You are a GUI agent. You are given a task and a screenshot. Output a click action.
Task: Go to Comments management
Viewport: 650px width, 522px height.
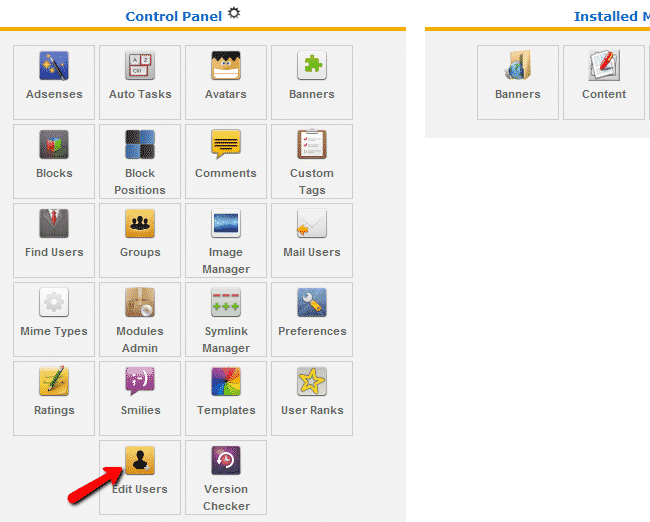coord(226,160)
